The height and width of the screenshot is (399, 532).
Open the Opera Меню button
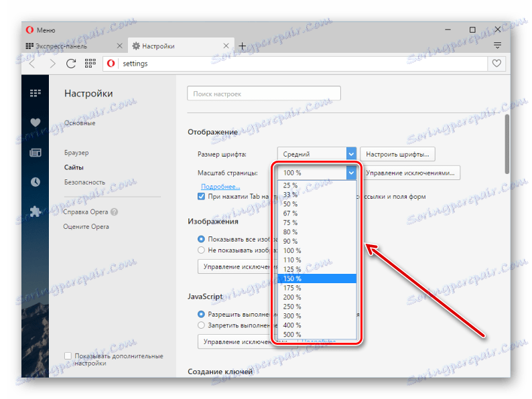pos(40,30)
